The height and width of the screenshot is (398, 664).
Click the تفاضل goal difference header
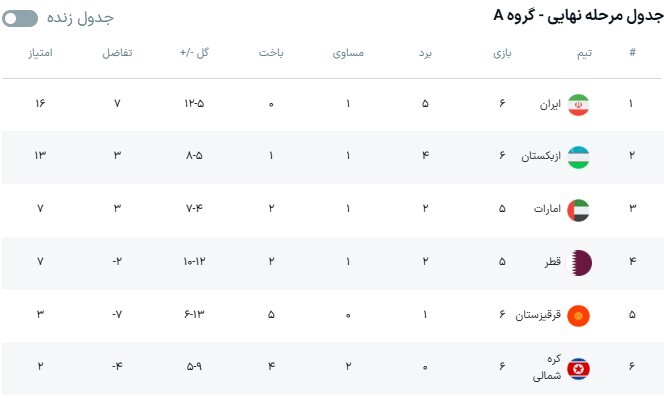click(117, 53)
